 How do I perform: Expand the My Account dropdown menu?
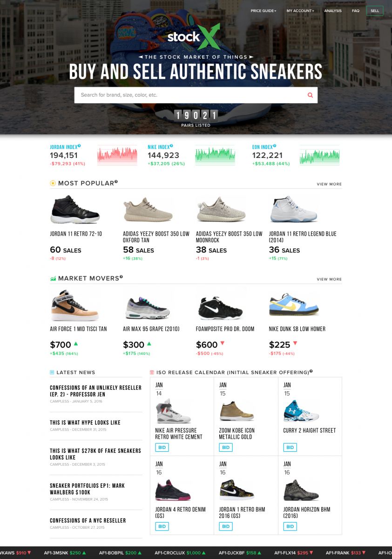(x=300, y=11)
